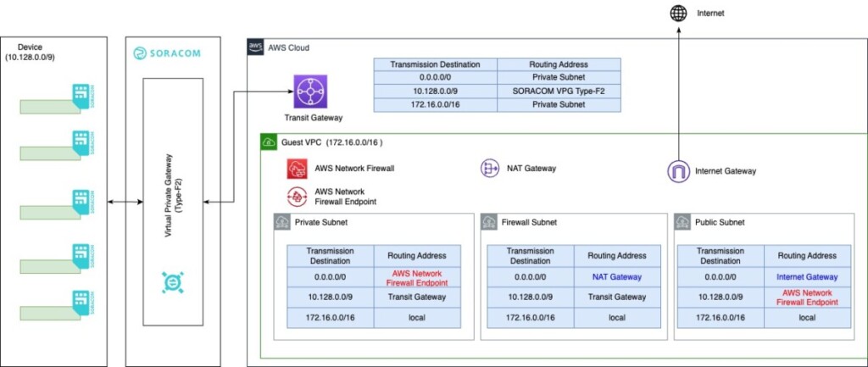Click 'Transmission Destination' header in Private Subnet table
This screenshot has width=868, height=367.
coord(330,256)
